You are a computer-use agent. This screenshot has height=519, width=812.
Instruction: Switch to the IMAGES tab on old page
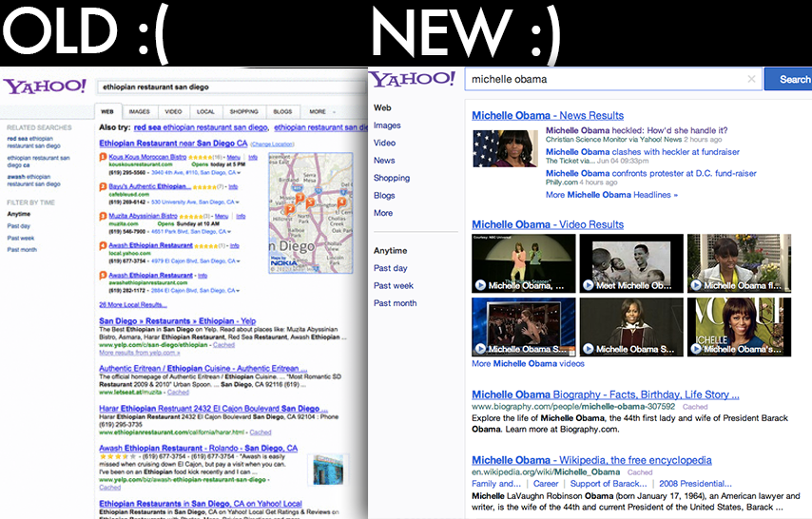pos(140,111)
